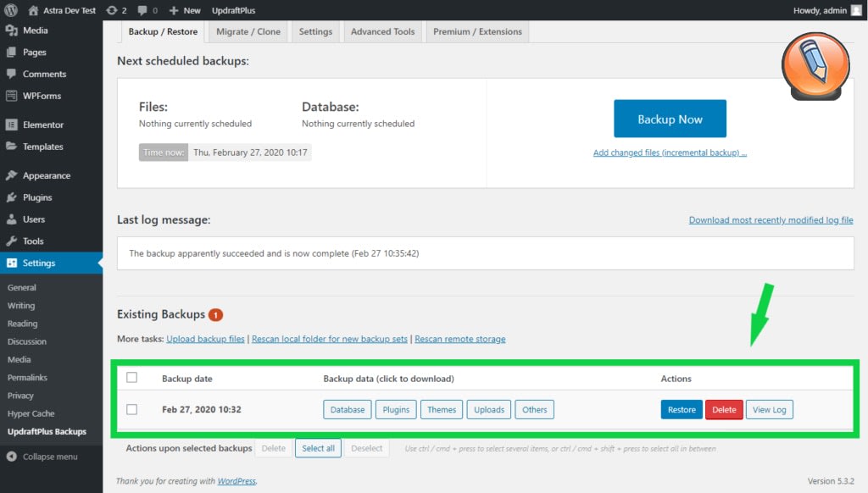Click the Tools wrench icon

(x=11, y=241)
